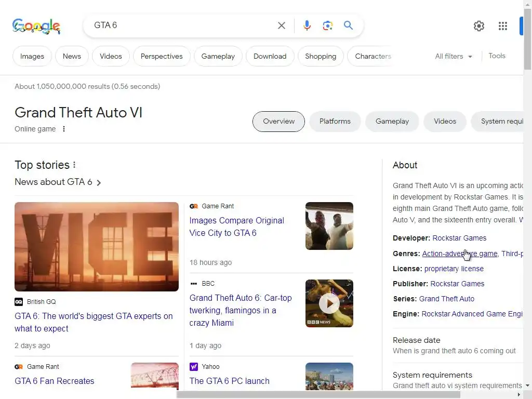Open the Tools menu
The height and width of the screenshot is (399, 532).
click(x=497, y=56)
